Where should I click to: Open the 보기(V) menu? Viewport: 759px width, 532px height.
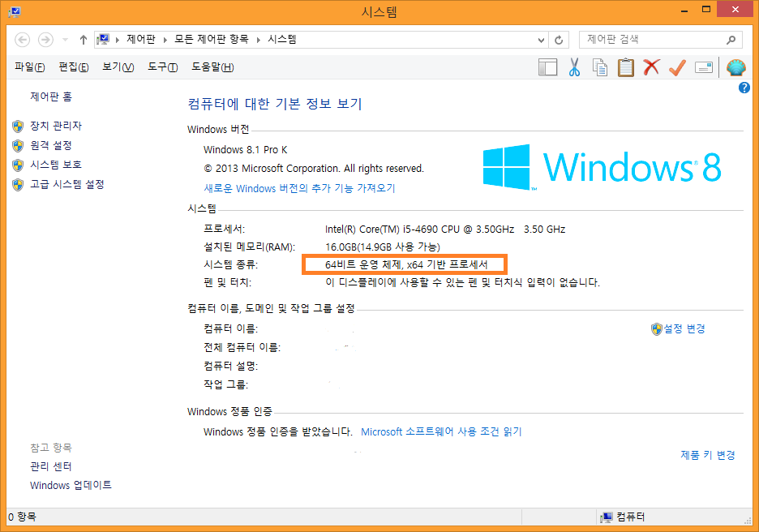coord(118,66)
